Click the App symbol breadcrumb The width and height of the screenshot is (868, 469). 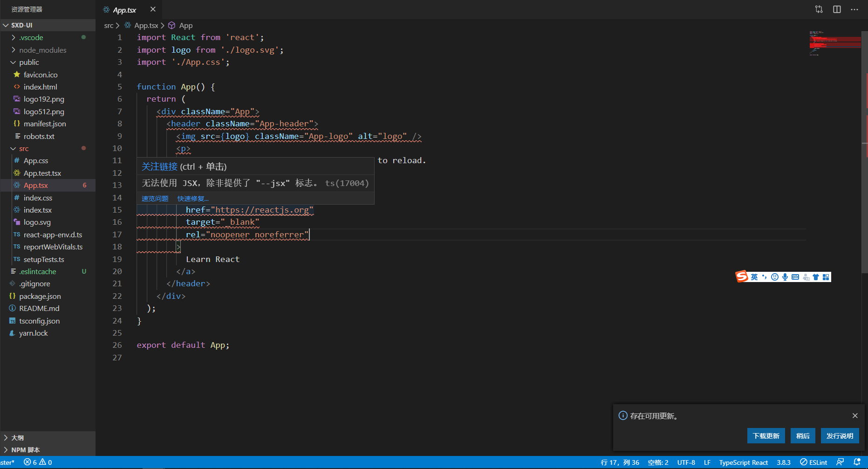[x=180, y=26]
